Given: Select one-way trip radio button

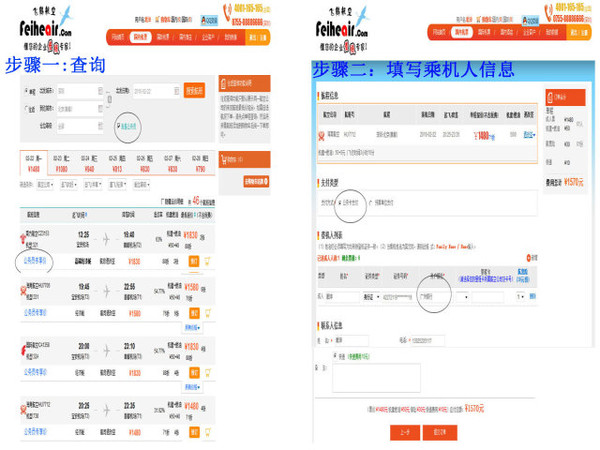Looking at the screenshot, I should click(x=26, y=91).
